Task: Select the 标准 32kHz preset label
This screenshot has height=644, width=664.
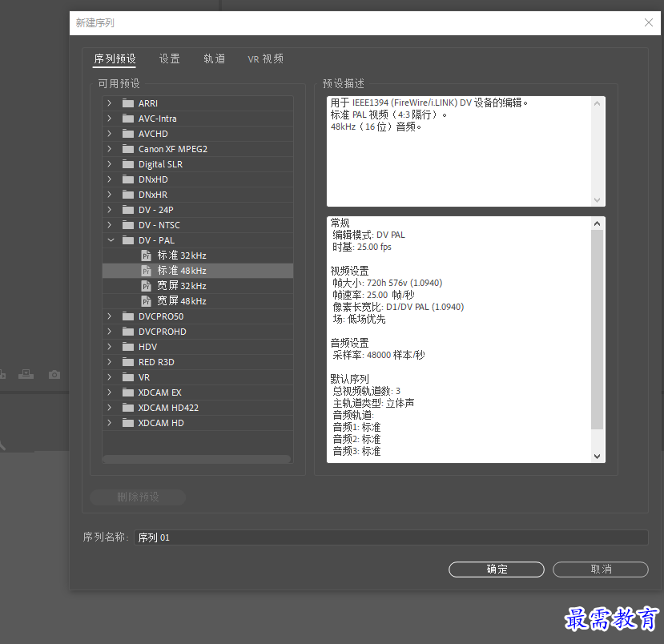Action: pos(182,256)
